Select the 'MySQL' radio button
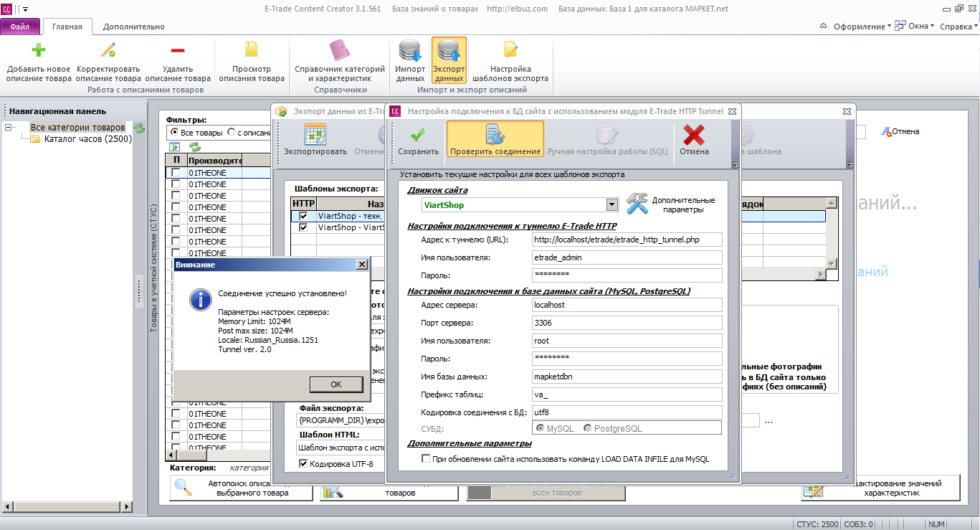Screen dimensions: 980x530 (x=541, y=428)
